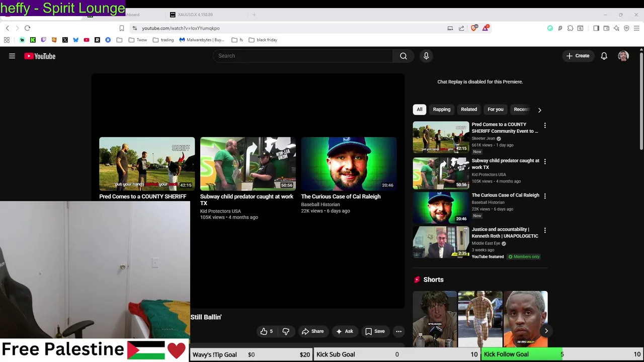Open the site settings icon in address bar

coord(135,28)
